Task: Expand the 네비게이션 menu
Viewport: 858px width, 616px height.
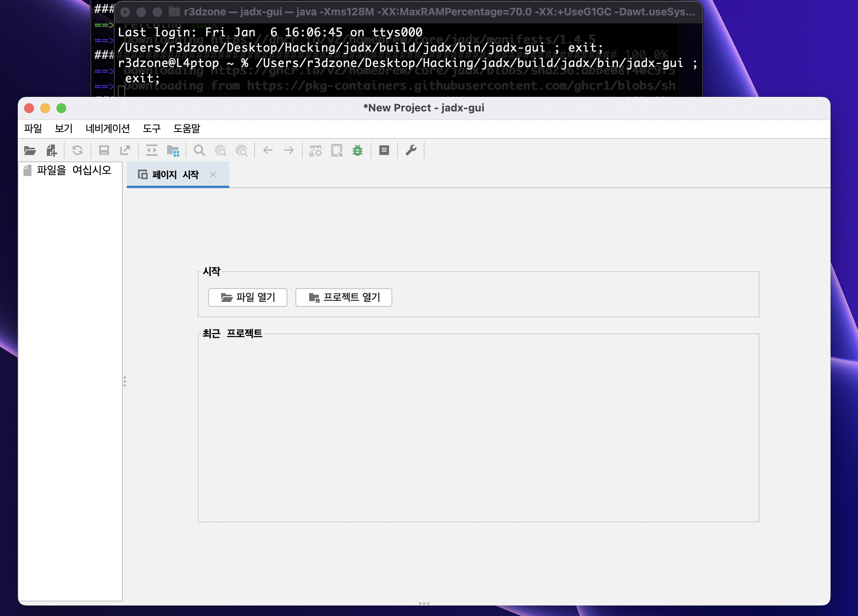Action: [x=108, y=128]
